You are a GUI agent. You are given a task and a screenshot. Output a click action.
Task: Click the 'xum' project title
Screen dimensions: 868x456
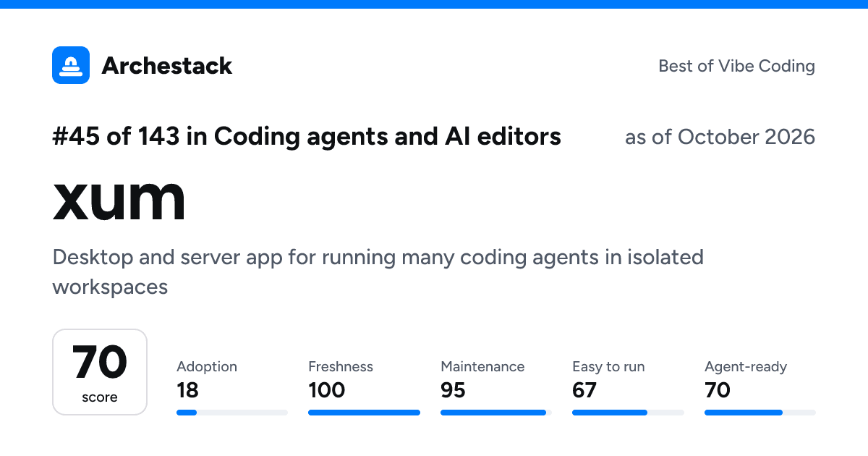pos(119,200)
